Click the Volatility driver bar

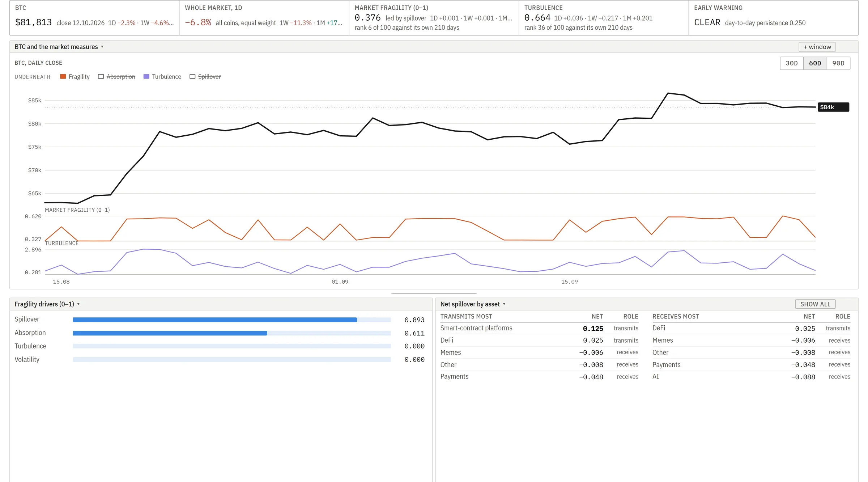click(x=231, y=360)
